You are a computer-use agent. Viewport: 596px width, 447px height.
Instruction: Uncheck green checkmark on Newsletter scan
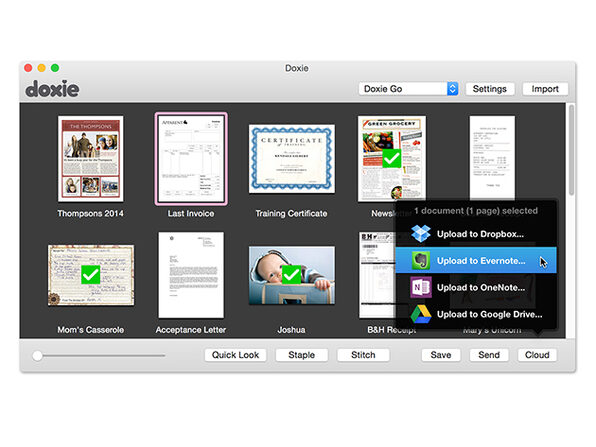tap(392, 159)
